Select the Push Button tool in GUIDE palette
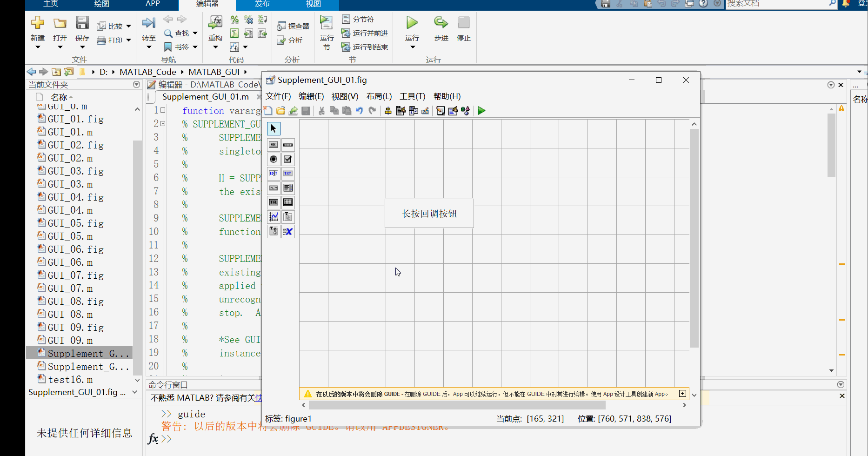 click(273, 145)
